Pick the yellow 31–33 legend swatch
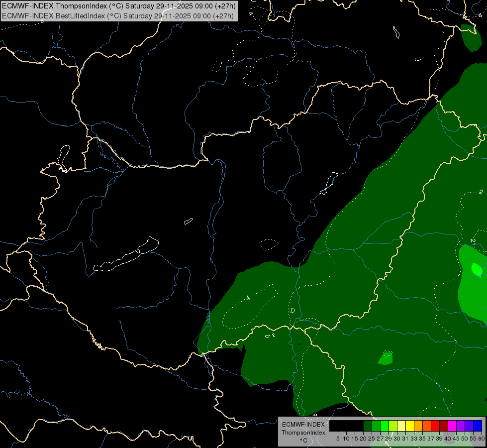Image resolution: width=487 pixels, height=448 pixels. click(x=410, y=426)
